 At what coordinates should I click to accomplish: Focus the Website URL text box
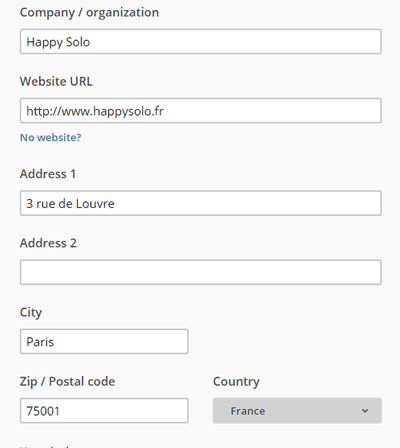(201, 111)
